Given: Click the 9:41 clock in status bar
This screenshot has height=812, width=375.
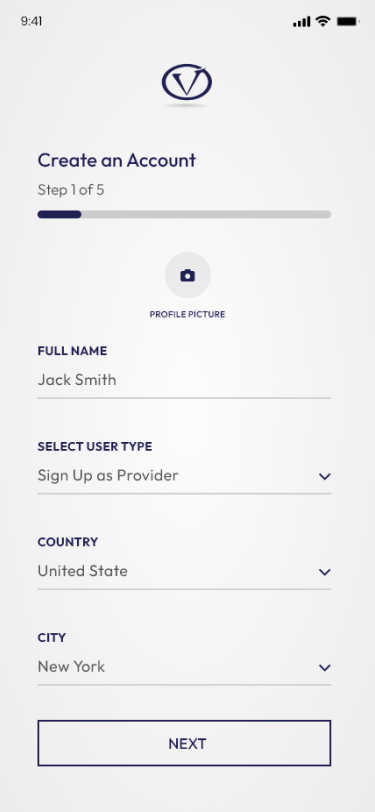Looking at the screenshot, I should click(32, 21).
